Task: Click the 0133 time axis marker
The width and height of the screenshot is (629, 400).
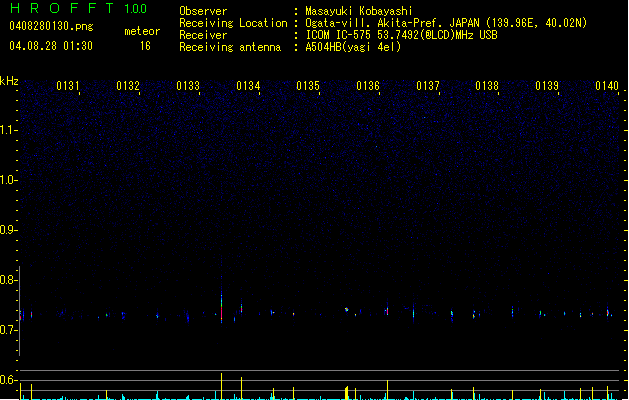Action: (x=188, y=86)
